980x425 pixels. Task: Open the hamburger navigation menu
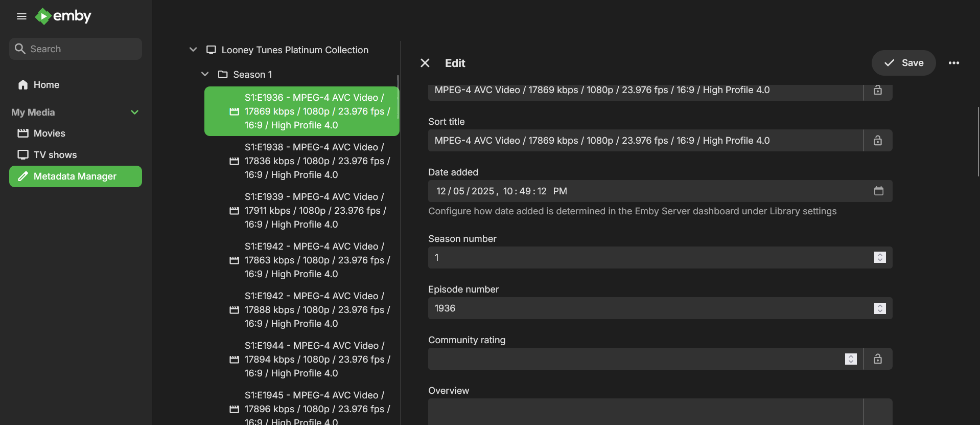(x=21, y=16)
